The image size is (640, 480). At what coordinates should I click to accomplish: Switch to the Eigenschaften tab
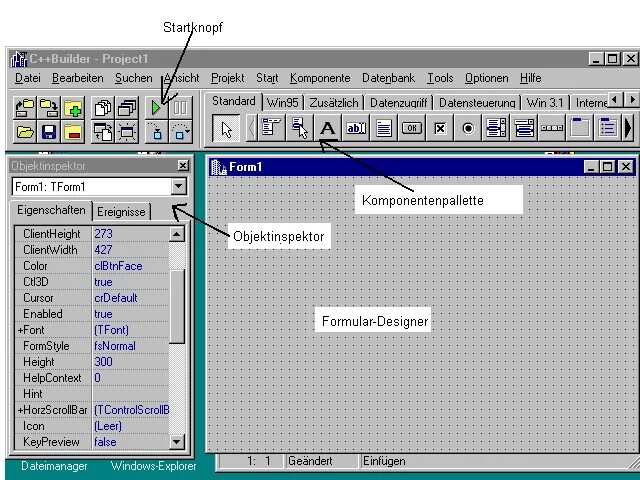pyautogui.click(x=51, y=210)
